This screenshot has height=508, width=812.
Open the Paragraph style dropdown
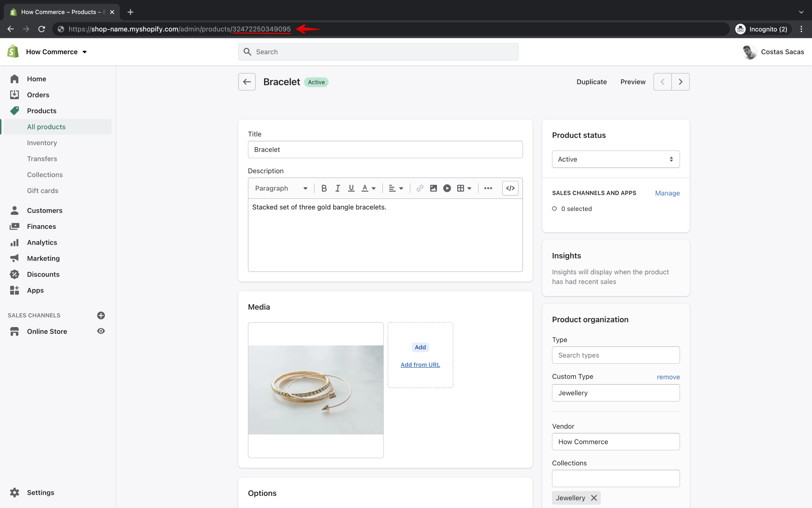[281, 188]
